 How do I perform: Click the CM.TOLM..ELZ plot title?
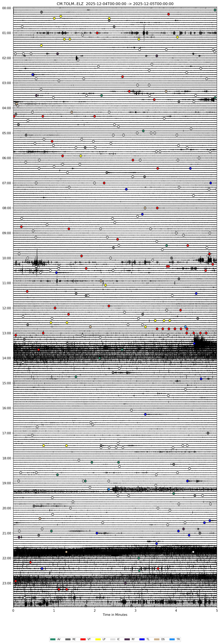click(x=115, y=4)
